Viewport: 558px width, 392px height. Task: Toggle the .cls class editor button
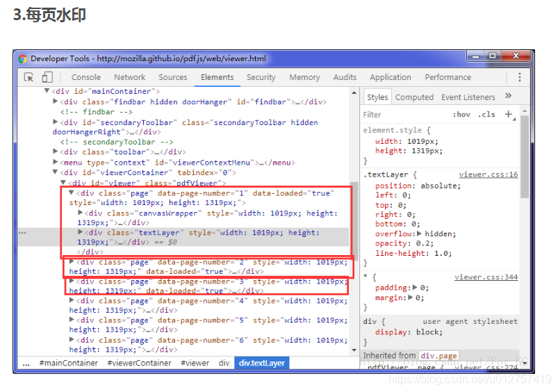pos(486,115)
